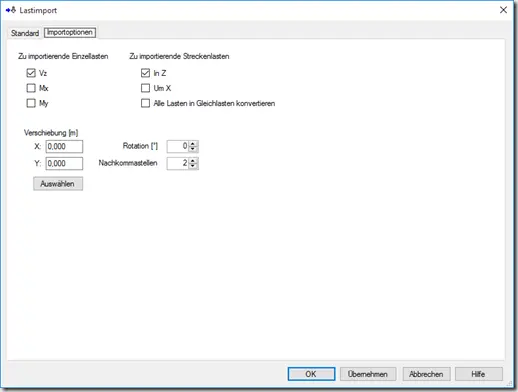Viewport: 518px width, 392px height.
Task: Enable the My checkbox
Action: coord(31,103)
